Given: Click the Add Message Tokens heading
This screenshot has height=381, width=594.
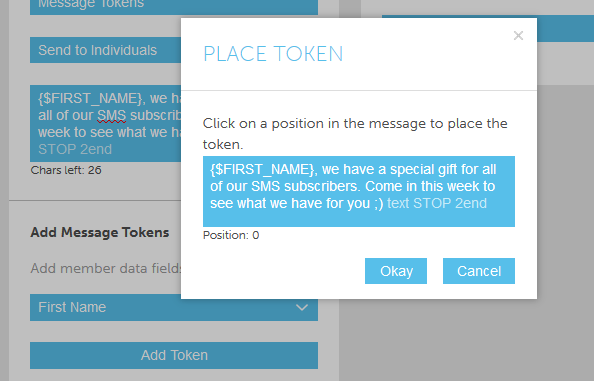Looking at the screenshot, I should [100, 232].
